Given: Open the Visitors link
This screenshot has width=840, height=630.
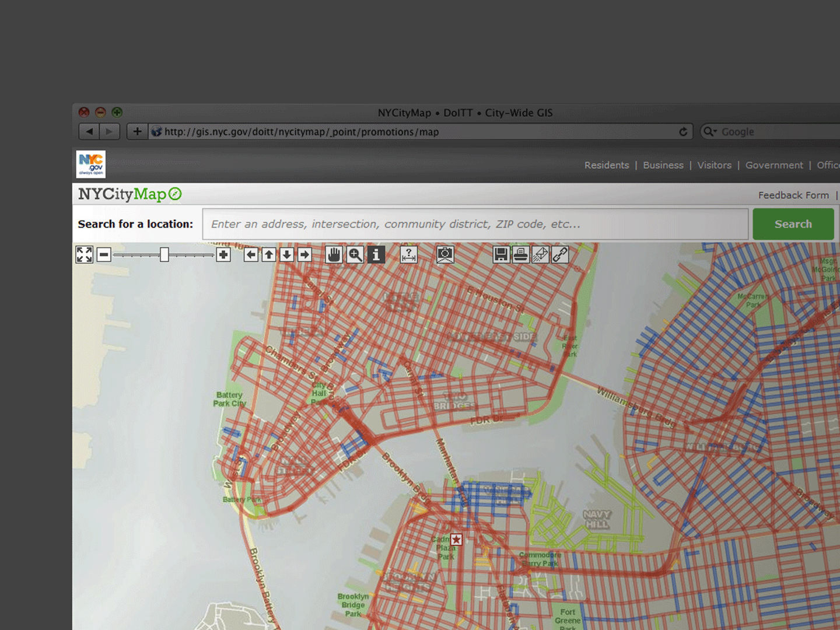Looking at the screenshot, I should tap(714, 165).
